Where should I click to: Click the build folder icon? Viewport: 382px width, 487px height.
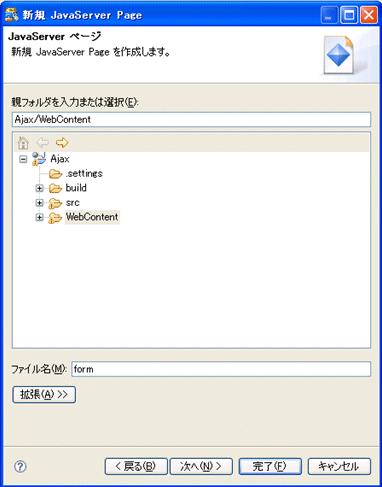pos(55,188)
